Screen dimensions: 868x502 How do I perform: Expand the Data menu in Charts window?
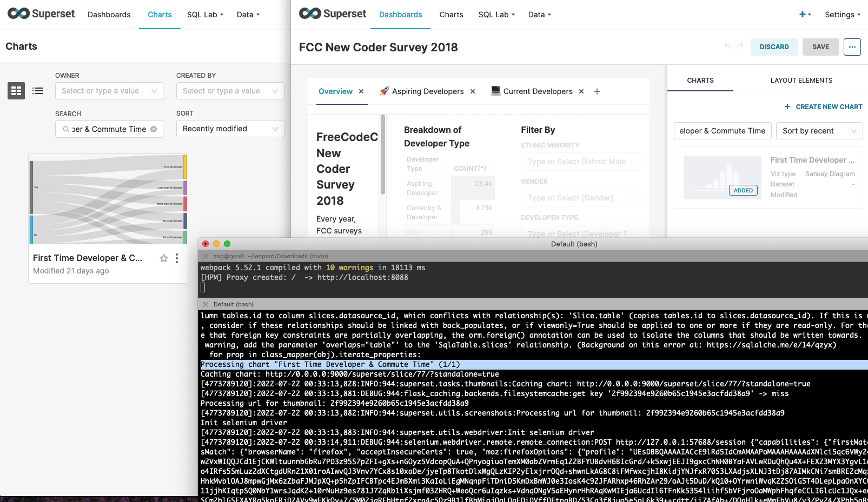[248, 15]
